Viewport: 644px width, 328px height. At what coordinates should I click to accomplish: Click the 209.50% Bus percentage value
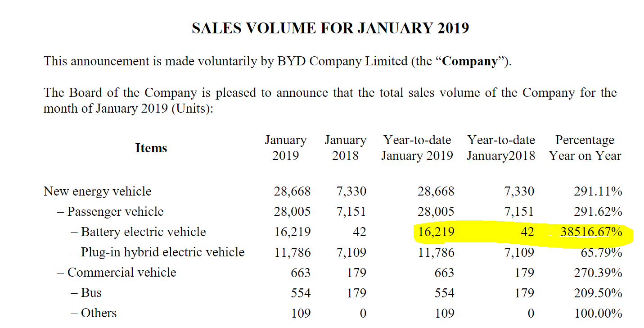[x=598, y=293]
